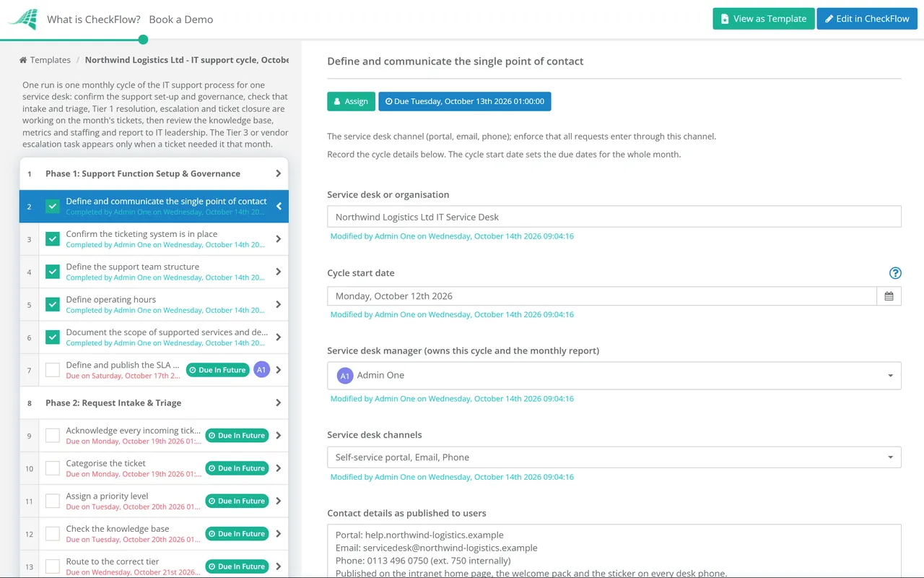Select Define operating hours task row
The width and height of the screenshot is (924, 578).
154,305
